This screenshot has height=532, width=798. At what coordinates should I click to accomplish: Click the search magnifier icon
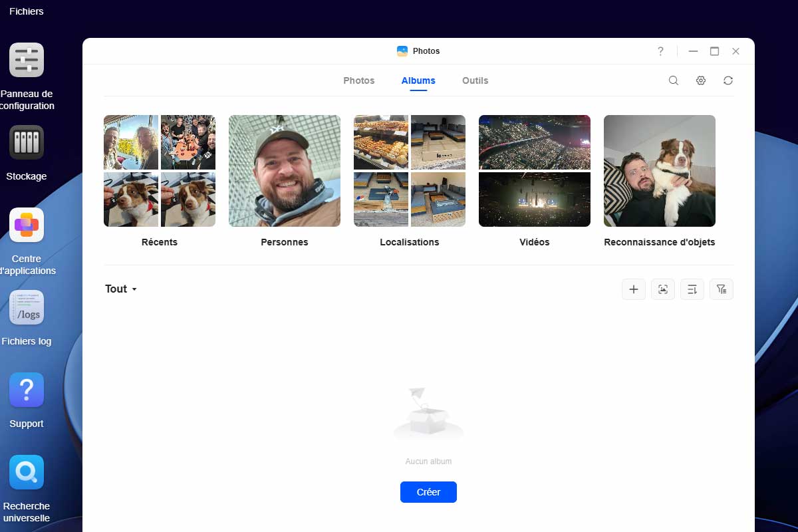pos(674,80)
